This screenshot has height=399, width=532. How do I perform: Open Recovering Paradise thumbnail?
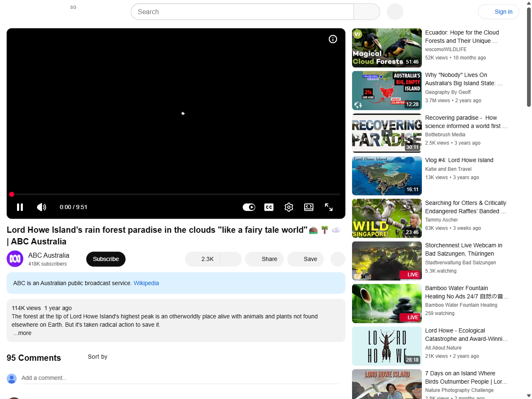387,133
